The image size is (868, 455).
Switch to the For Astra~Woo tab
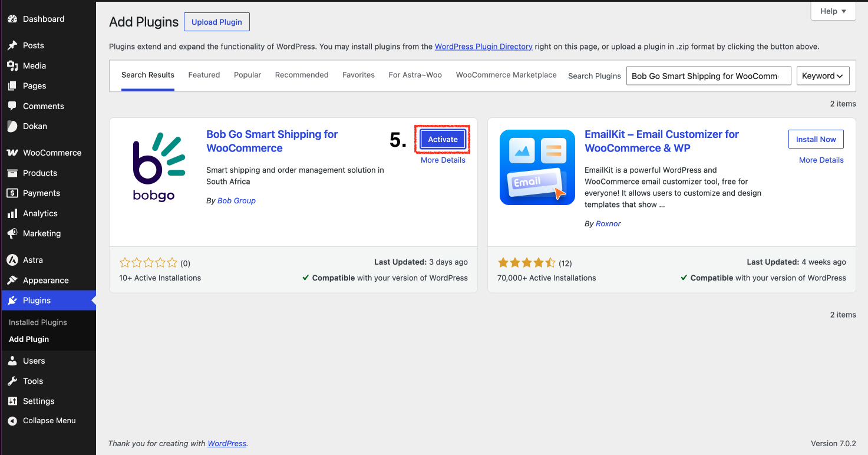click(415, 75)
